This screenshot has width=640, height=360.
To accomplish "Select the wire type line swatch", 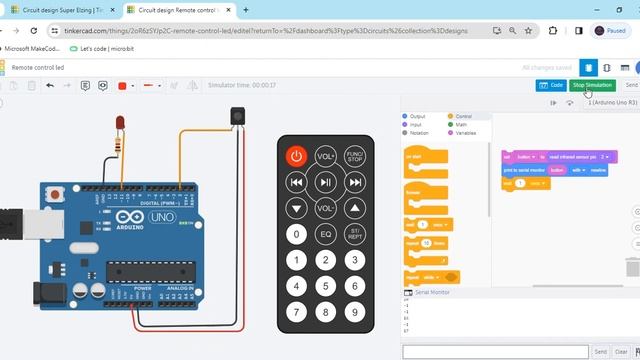I will tap(148, 85).
